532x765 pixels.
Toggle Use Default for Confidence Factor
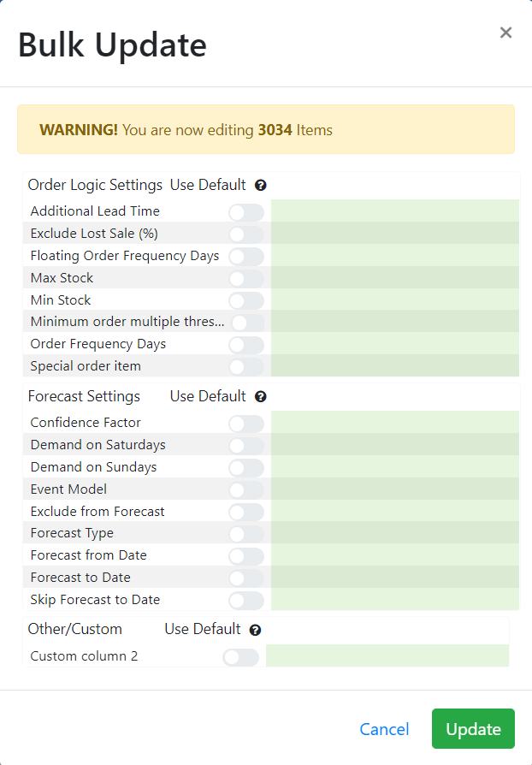click(246, 423)
